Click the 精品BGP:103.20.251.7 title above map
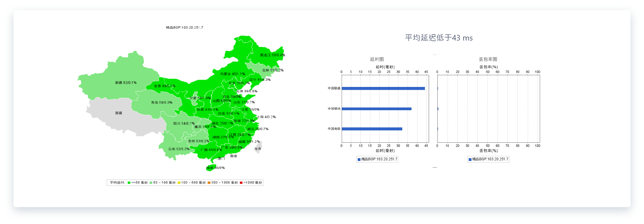Screen dimensions: 644x224 pyautogui.click(x=184, y=28)
